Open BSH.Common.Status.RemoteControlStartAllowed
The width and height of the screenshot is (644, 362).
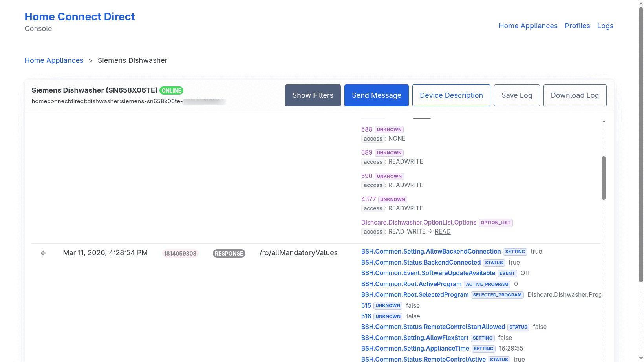tap(433, 327)
